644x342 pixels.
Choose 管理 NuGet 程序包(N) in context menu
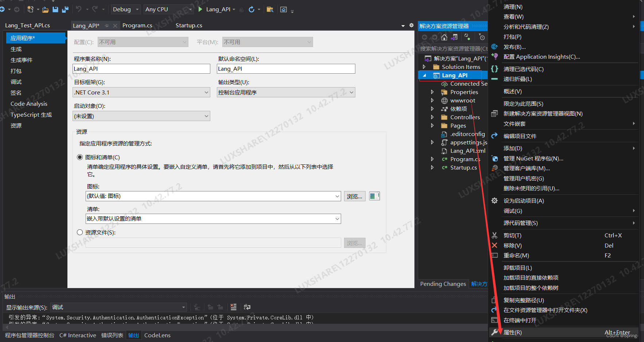pyautogui.click(x=563, y=158)
